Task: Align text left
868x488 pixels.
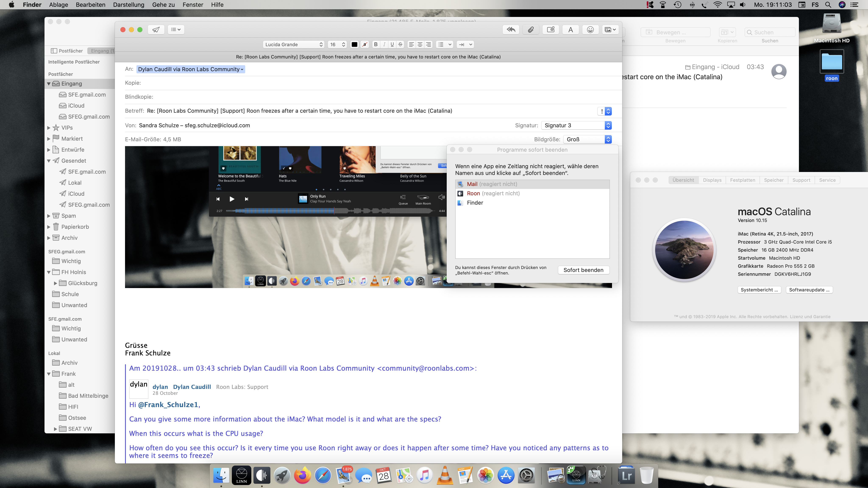Action: [x=411, y=44]
